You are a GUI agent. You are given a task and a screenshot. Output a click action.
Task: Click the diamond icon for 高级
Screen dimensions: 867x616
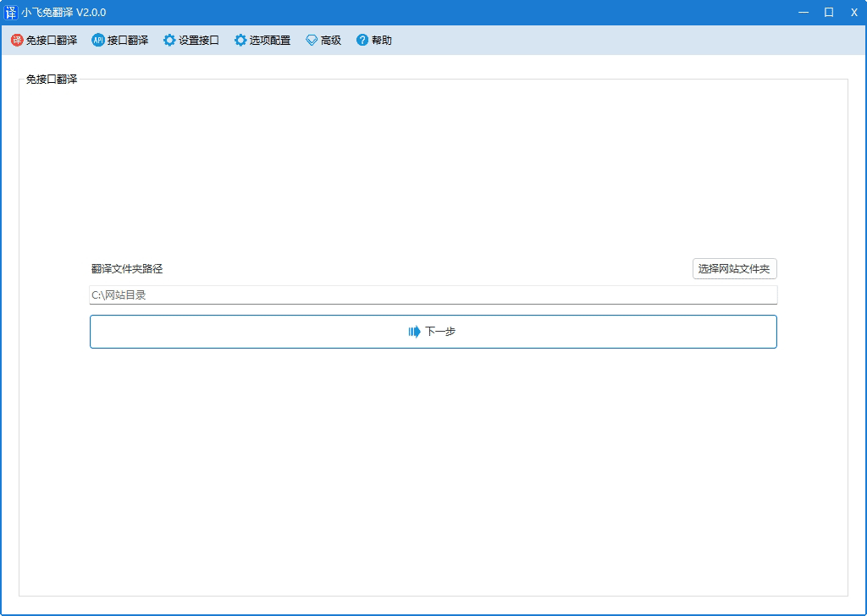pyautogui.click(x=312, y=40)
